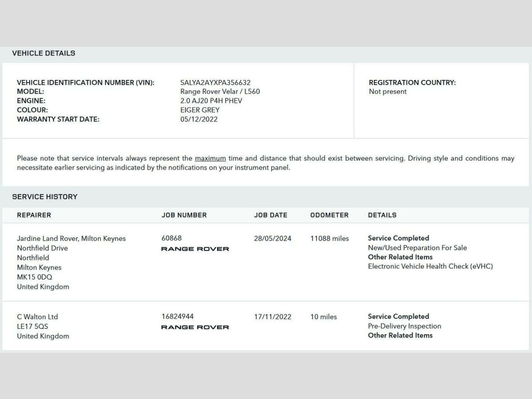Click the job date 28/05/2024
Screen dimensions: 532x399
(273, 238)
